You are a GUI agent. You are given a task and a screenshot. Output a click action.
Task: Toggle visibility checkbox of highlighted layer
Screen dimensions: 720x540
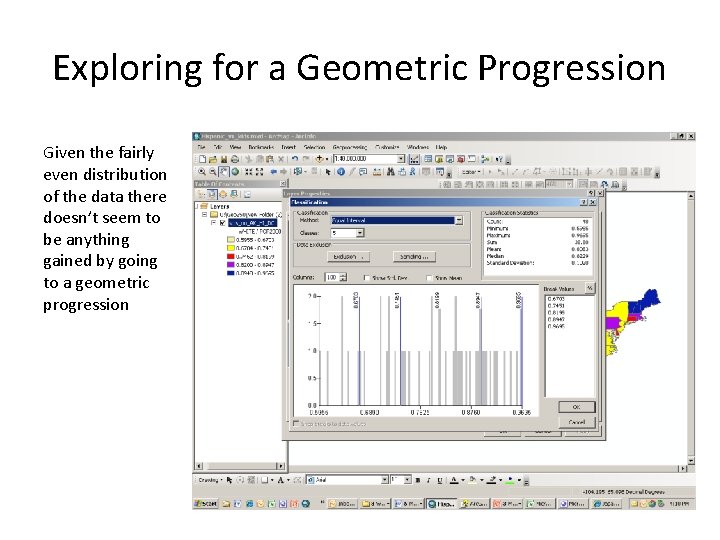[223, 223]
